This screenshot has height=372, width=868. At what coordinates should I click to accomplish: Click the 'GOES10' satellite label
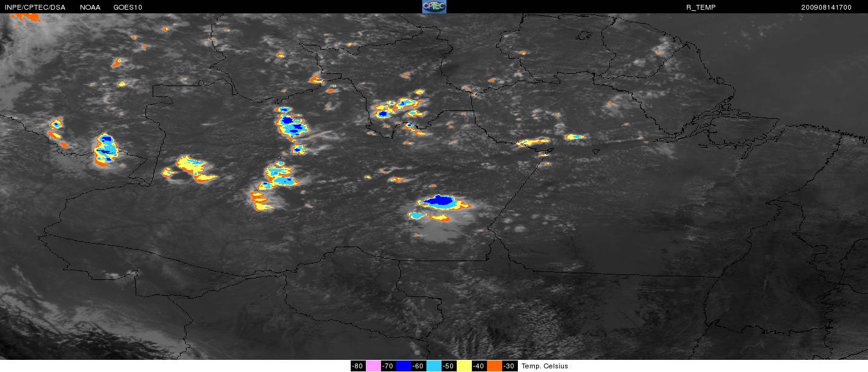click(x=127, y=7)
